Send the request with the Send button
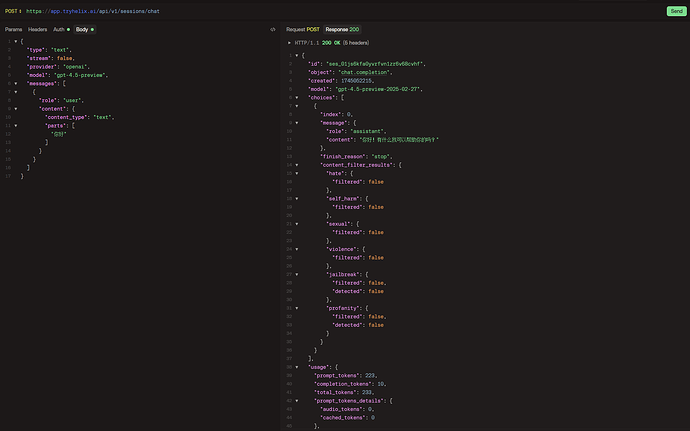690x431 pixels. (676, 11)
